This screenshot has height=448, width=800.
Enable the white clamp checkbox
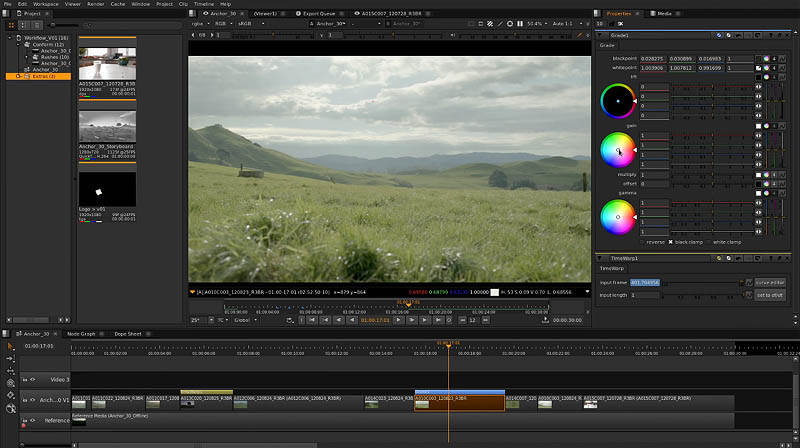(709, 242)
